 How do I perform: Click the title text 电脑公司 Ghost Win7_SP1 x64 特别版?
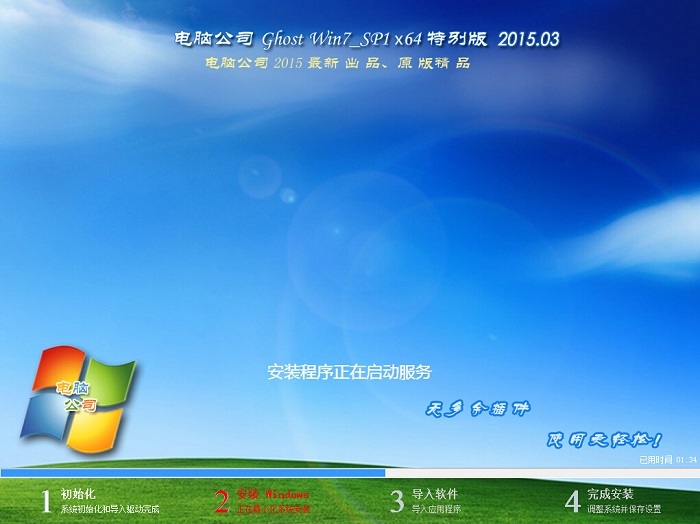pyautogui.click(x=331, y=39)
